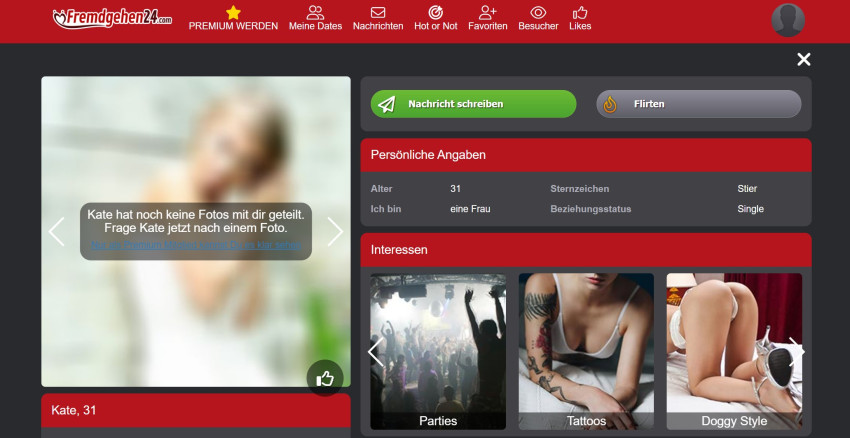850x438 pixels.
Task: Click Nachricht schreiben button
Action: pos(473,104)
